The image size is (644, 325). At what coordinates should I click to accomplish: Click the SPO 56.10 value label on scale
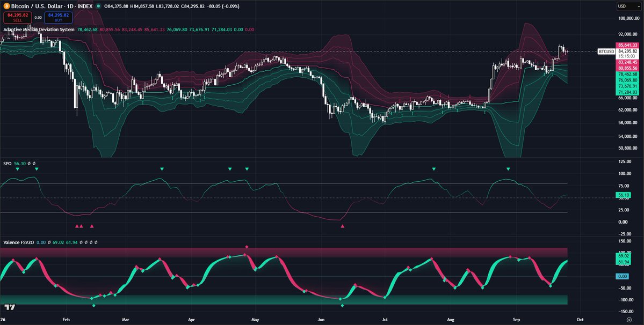point(624,196)
